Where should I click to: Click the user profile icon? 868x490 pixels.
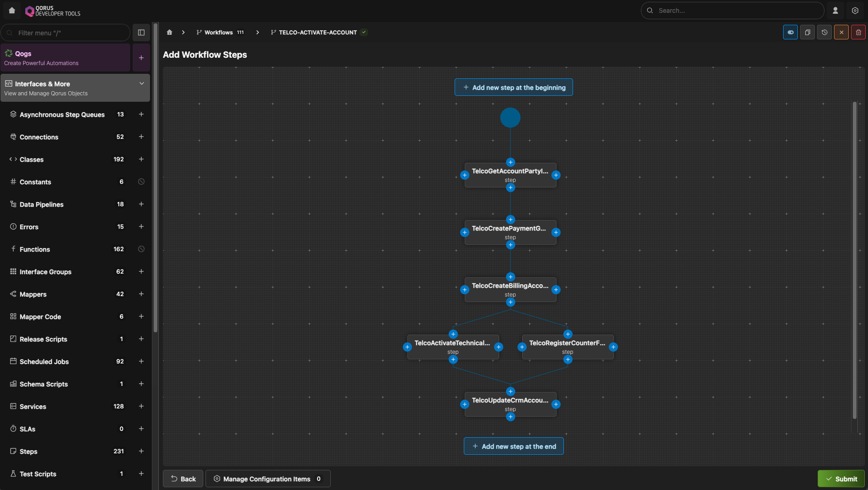[835, 10]
